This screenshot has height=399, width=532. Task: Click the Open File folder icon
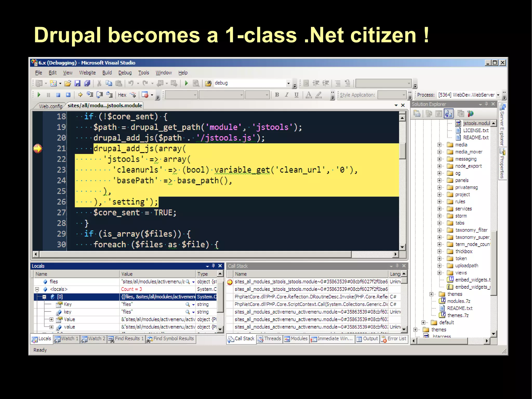68,83
